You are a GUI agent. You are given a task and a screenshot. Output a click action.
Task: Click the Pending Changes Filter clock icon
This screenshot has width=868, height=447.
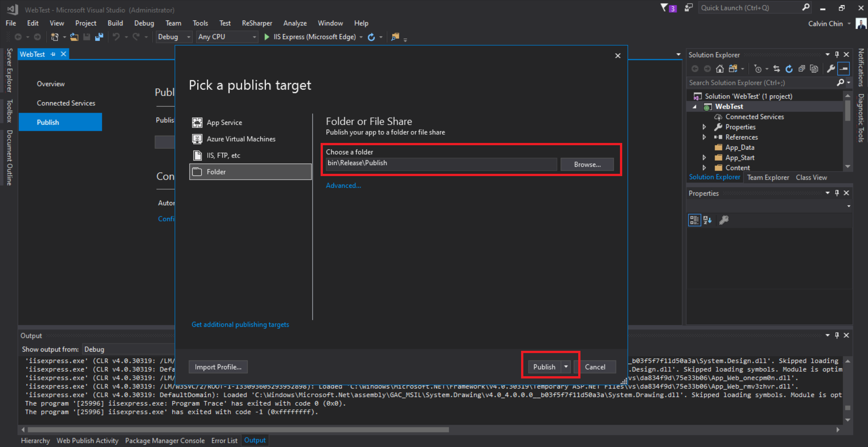[758, 69]
